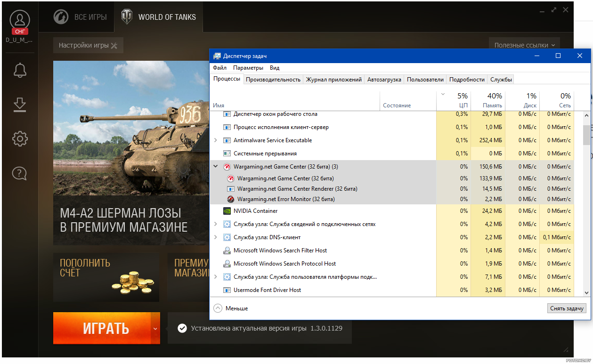The image size is (593, 364).
Task: Click the 0,1 Мбит/с network value
Action: 557,237
